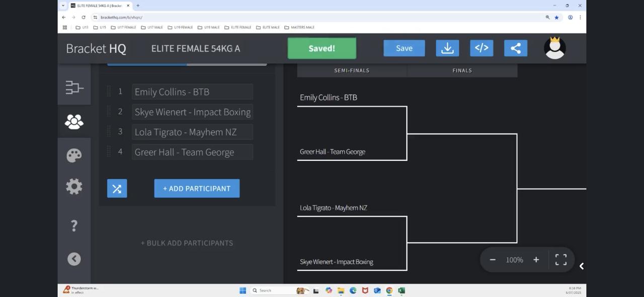This screenshot has height=297, width=644.
Task: Share the bracket
Action: pyautogui.click(x=516, y=48)
